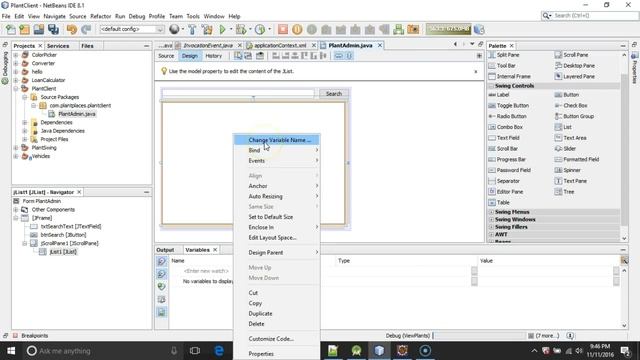This screenshot has width=640, height=360.
Task: Select txtSearchText JTextField in Navigator
Action: pos(71,227)
